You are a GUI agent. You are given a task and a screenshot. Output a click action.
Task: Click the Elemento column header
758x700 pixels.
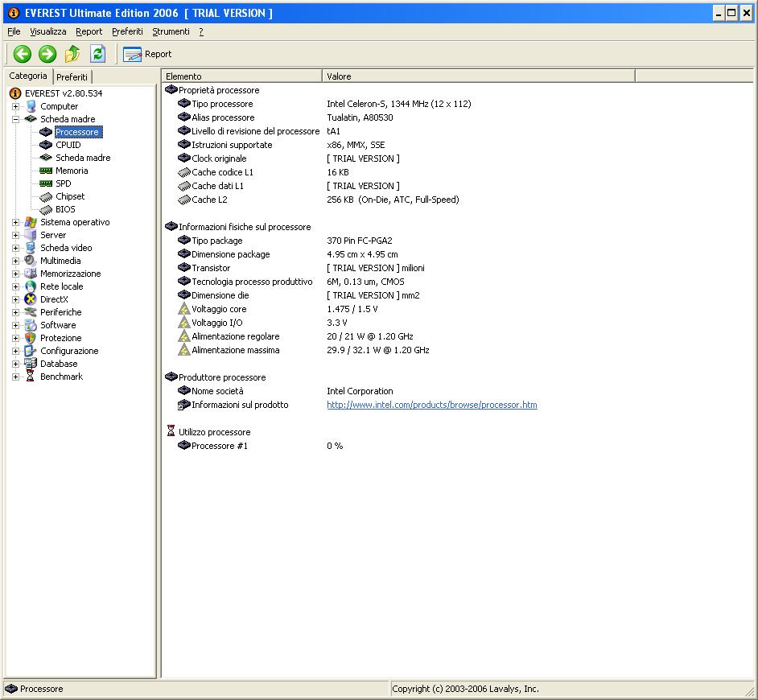click(x=241, y=76)
